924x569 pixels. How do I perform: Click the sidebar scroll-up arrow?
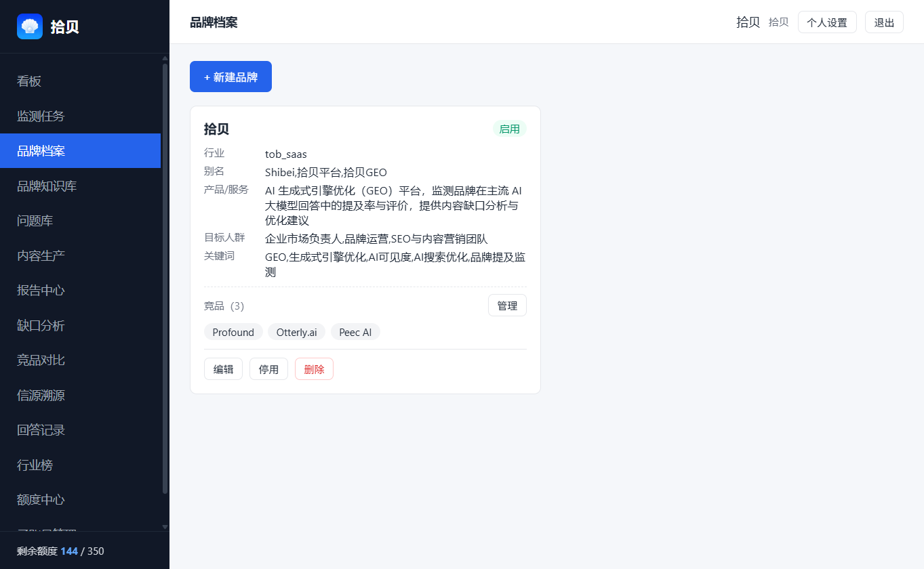[x=165, y=58]
